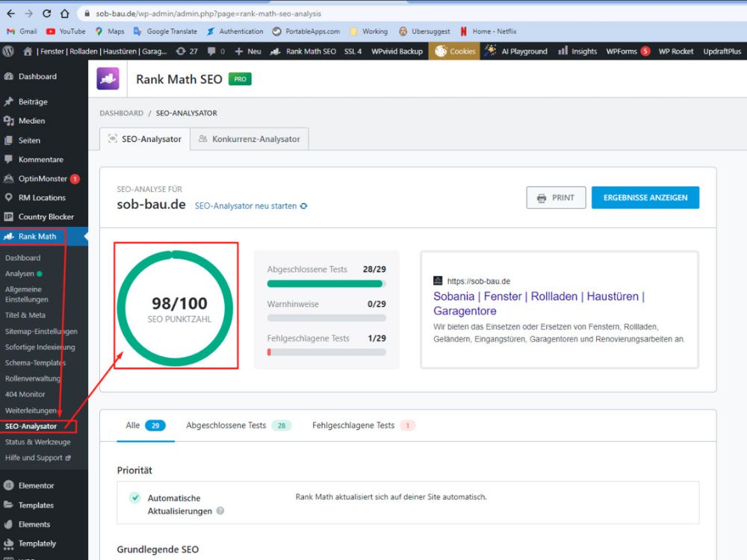The width and height of the screenshot is (747, 560).
Task: Click the WordPress logo in admin bar
Action: click(x=8, y=51)
